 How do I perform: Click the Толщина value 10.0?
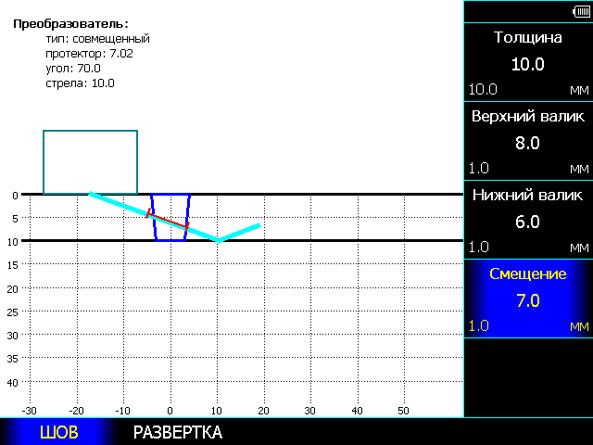tap(528, 64)
